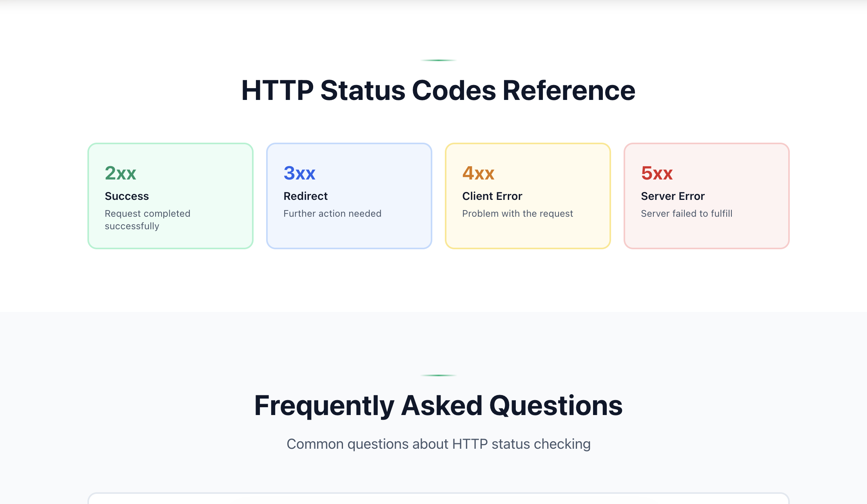Expand the first FAQ accordion item
867x504 pixels.
click(x=439, y=500)
